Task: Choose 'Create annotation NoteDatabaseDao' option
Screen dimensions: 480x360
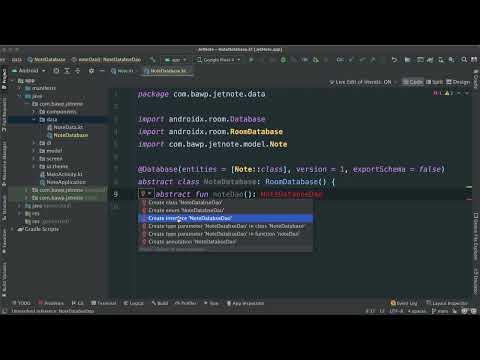Action: (225, 242)
